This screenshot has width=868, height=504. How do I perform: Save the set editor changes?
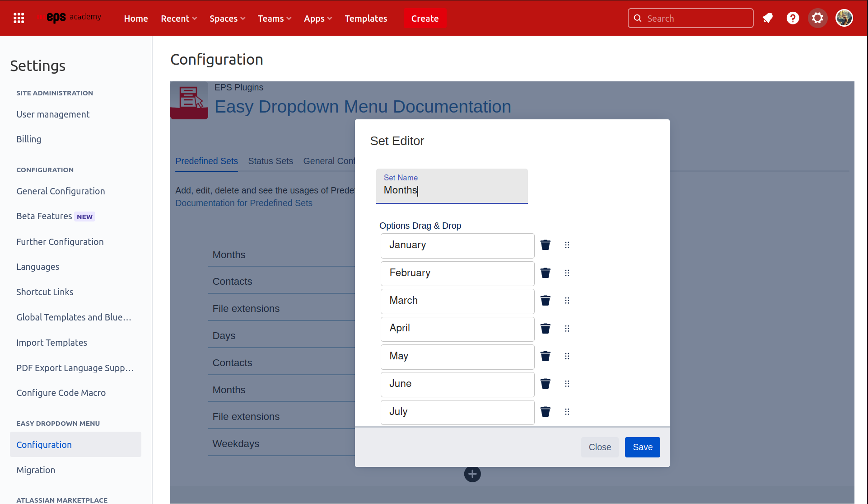click(x=642, y=447)
